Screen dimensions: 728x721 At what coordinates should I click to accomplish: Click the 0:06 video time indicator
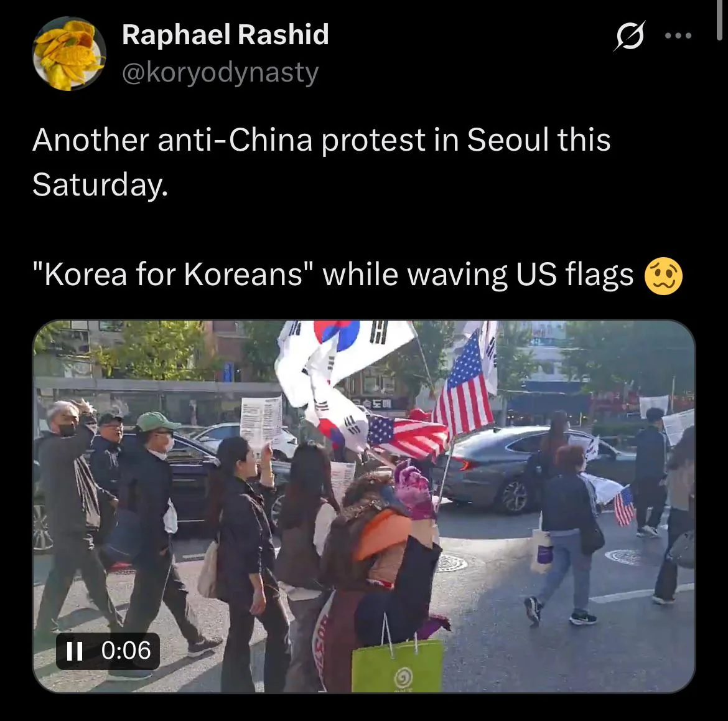[x=126, y=651]
